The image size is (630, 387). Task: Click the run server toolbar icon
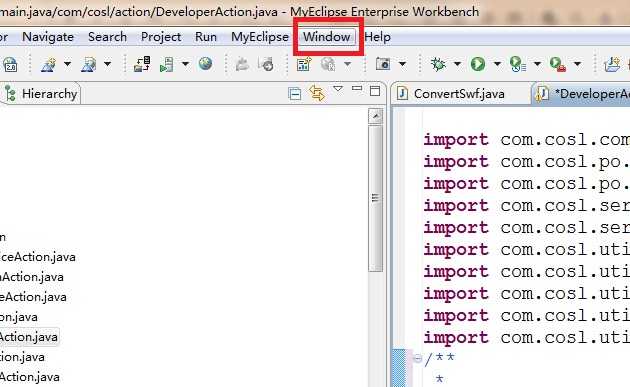(x=166, y=64)
